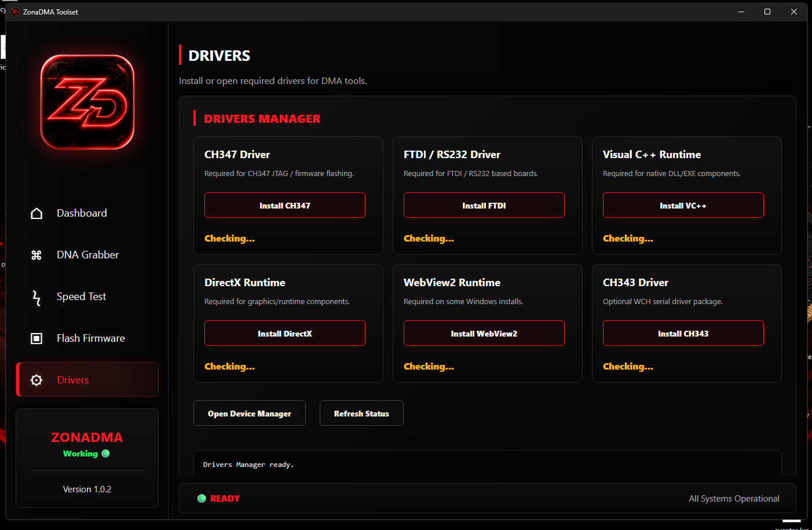This screenshot has height=530, width=812.
Task: Click the DNA Grabber command icon
Action: pos(36,255)
